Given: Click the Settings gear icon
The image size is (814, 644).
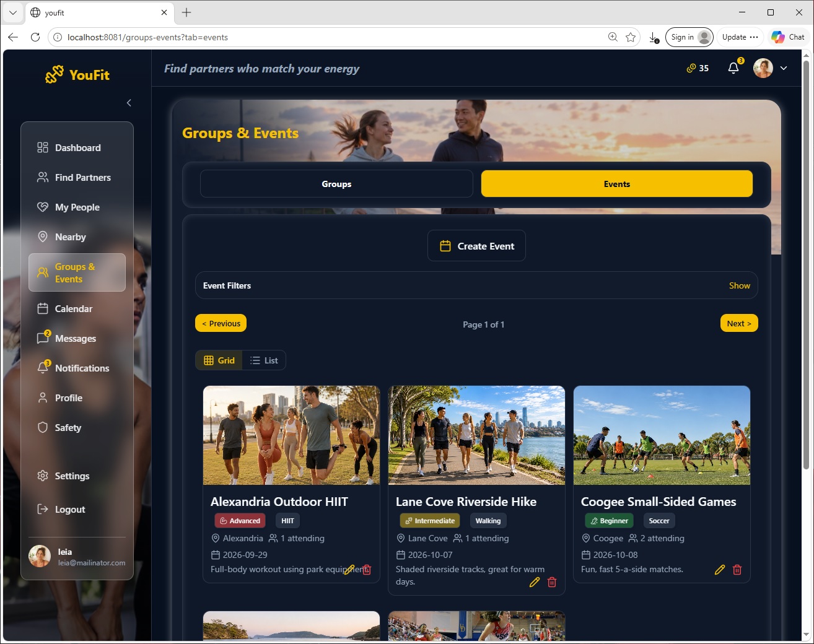Looking at the screenshot, I should pyautogui.click(x=43, y=476).
